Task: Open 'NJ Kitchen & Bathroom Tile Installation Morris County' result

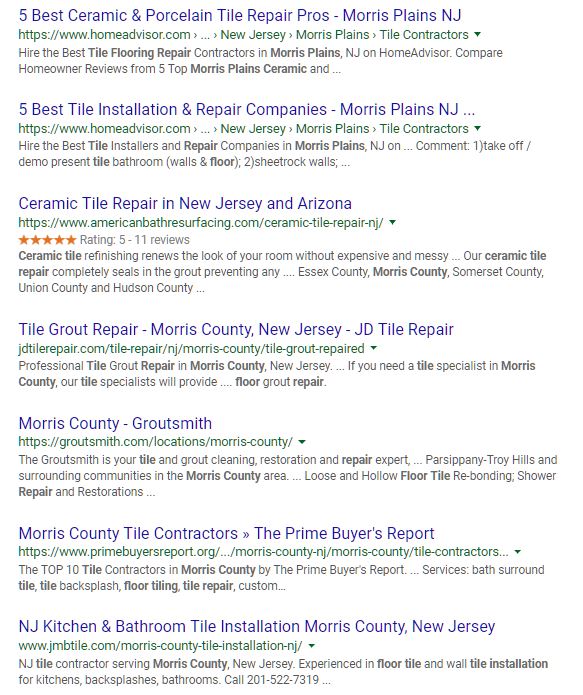Action: pyautogui.click(x=257, y=627)
